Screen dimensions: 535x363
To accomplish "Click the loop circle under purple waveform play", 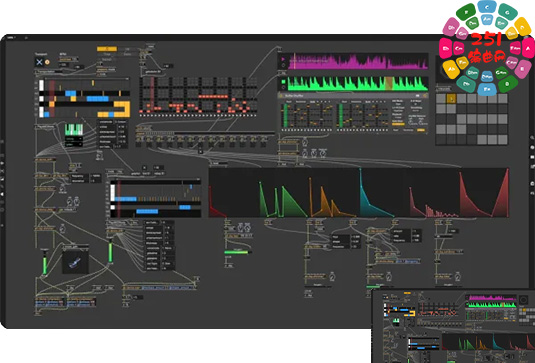I will pyautogui.click(x=283, y=65).
